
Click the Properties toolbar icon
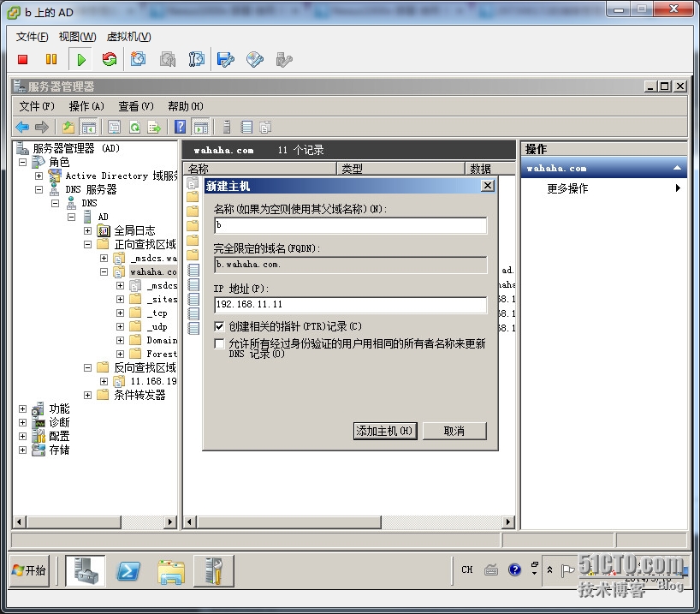point(115,128)
